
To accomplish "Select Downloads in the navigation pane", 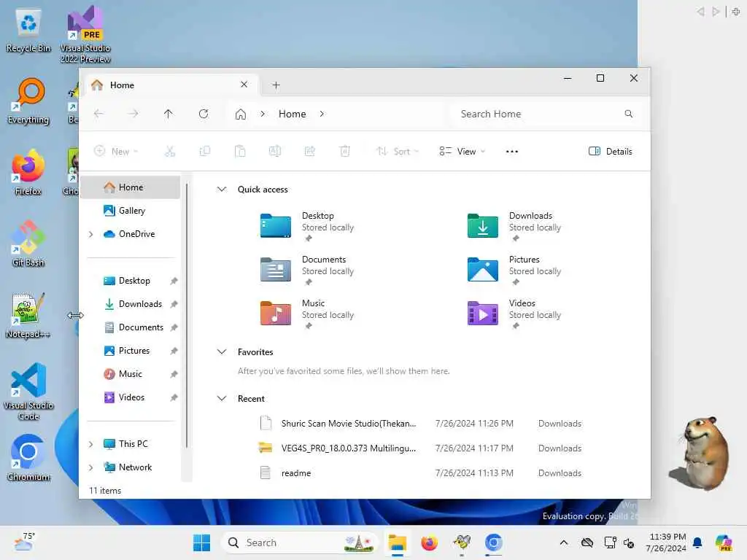I will tap(131, 304).
